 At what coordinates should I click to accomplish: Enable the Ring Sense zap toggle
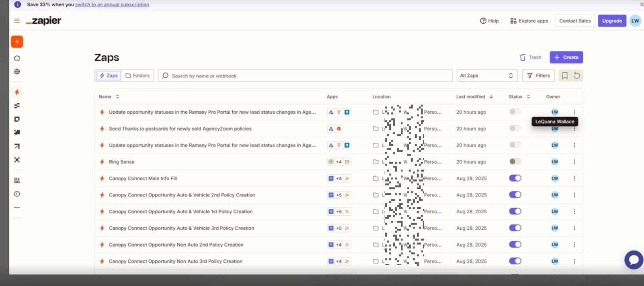point(515,162)
